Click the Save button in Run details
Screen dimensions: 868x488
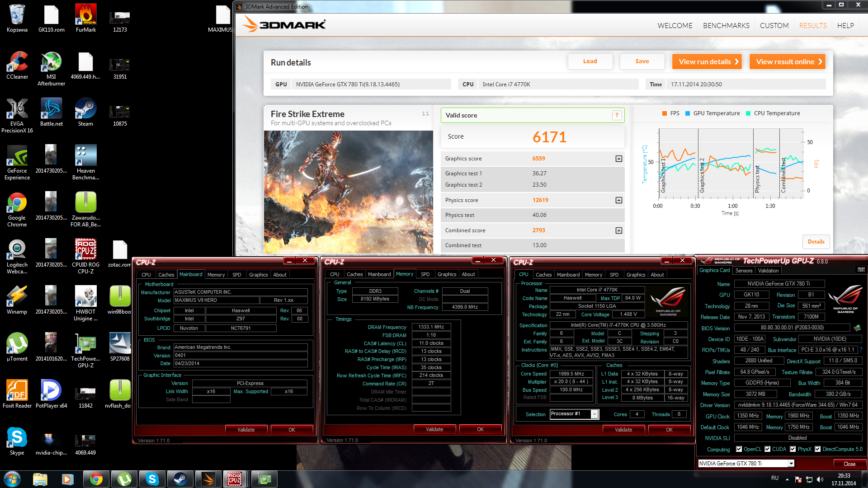642,61
